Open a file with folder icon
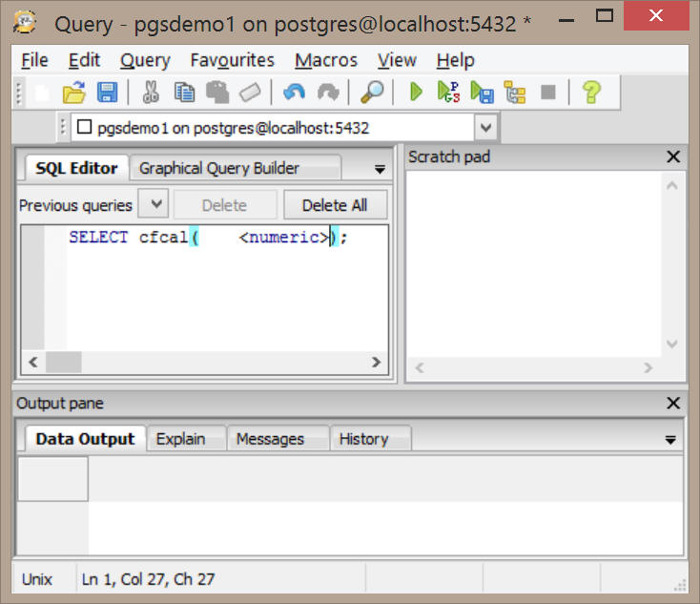The image size is (700, 604). 74,93
